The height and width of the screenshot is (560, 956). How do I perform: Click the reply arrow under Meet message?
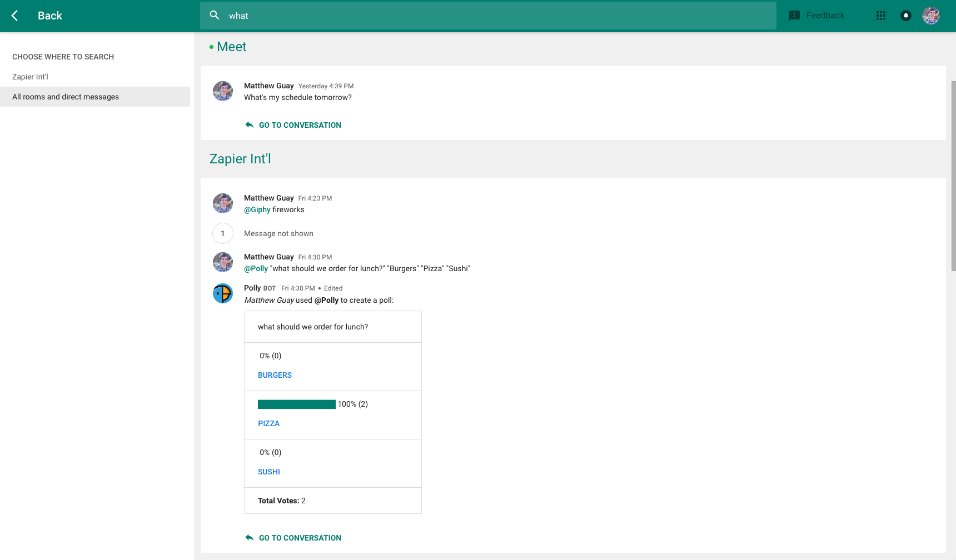coord(250,125)
